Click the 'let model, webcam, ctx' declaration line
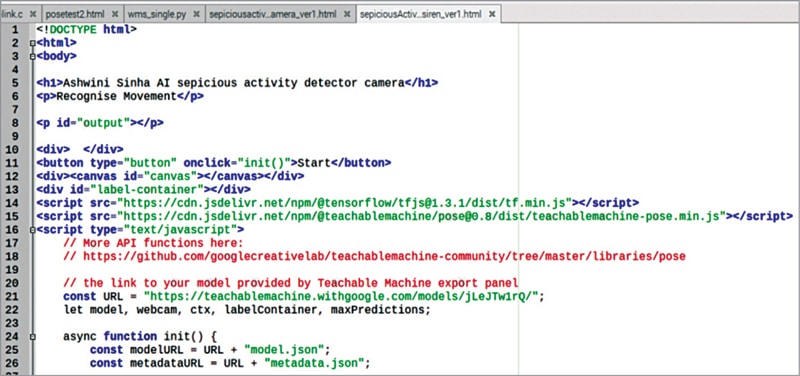Screen dimensions: 800x376 247,310
